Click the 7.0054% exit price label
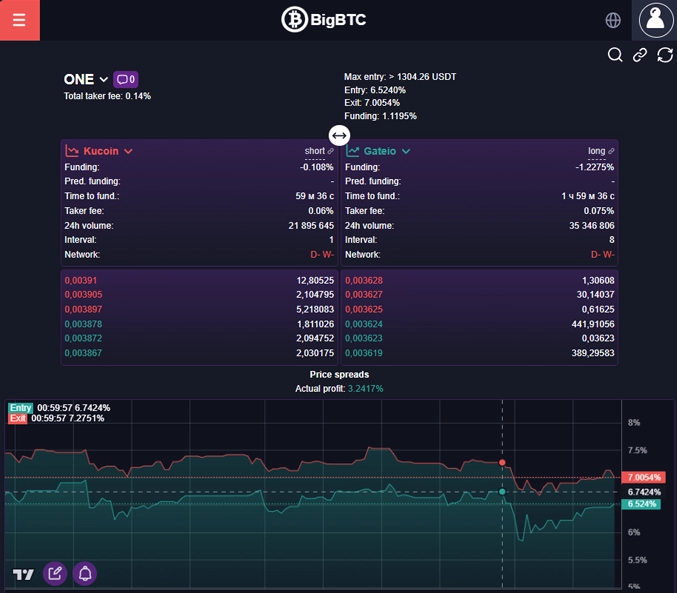Viewport: 677px width, 593px height. tap(643, 477)
